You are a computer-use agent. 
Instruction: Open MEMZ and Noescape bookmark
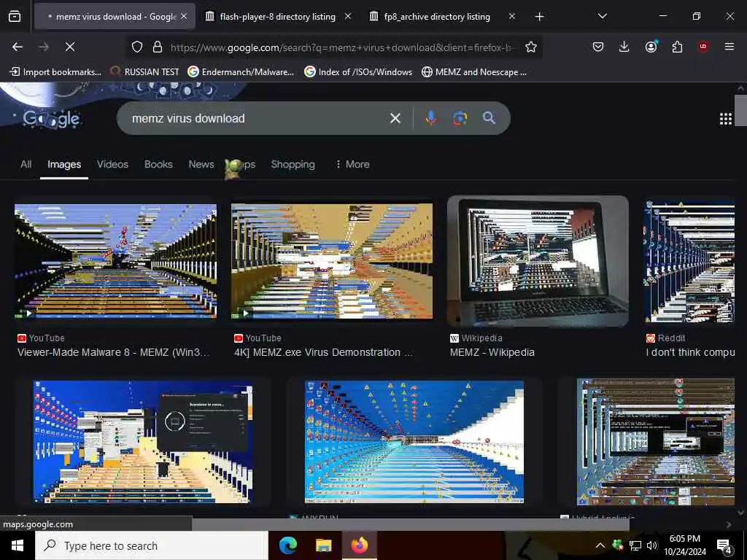pos(474,72)
